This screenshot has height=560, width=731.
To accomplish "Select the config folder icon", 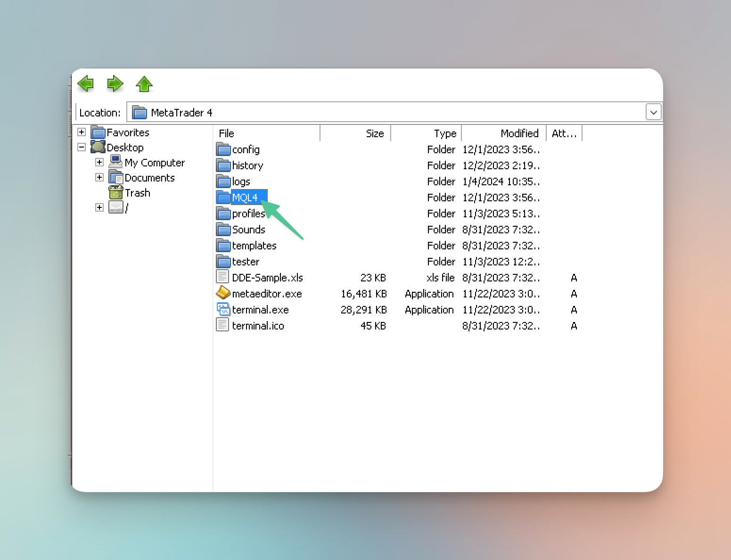I will click(223, 149).
